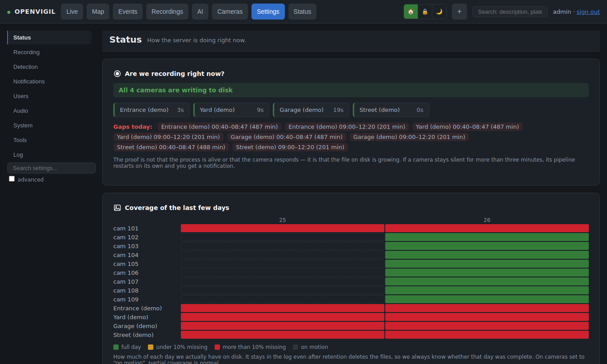Click gap chip Street (demo) 09:00–12:20
Viewport: 607px width, 364px height.
coord(290,147)
